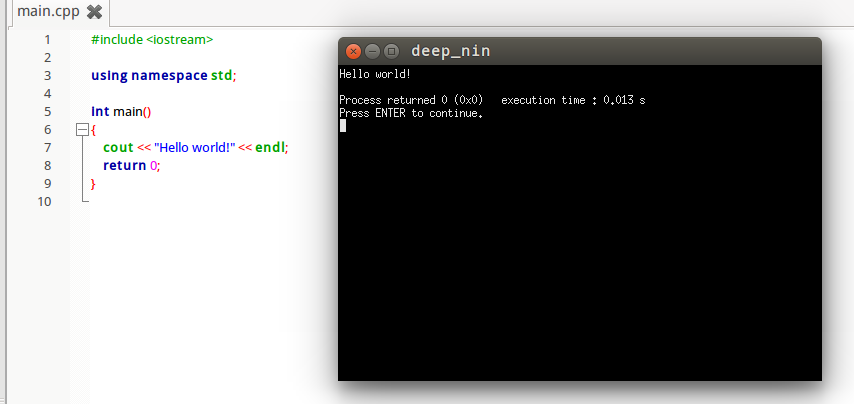Screen dimensions: 854x404
Task: Click the 'namespace' keyword
Action: click(x=169, y=76)
